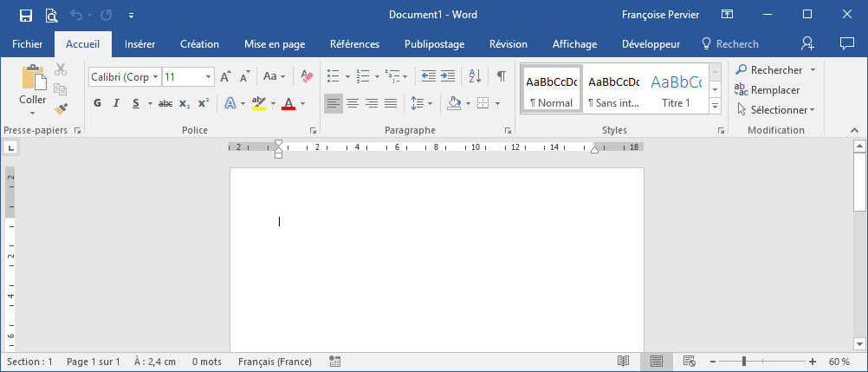Click the zoom slider handle
This screenshot has width=868, height=372.
tap(744, 362)
